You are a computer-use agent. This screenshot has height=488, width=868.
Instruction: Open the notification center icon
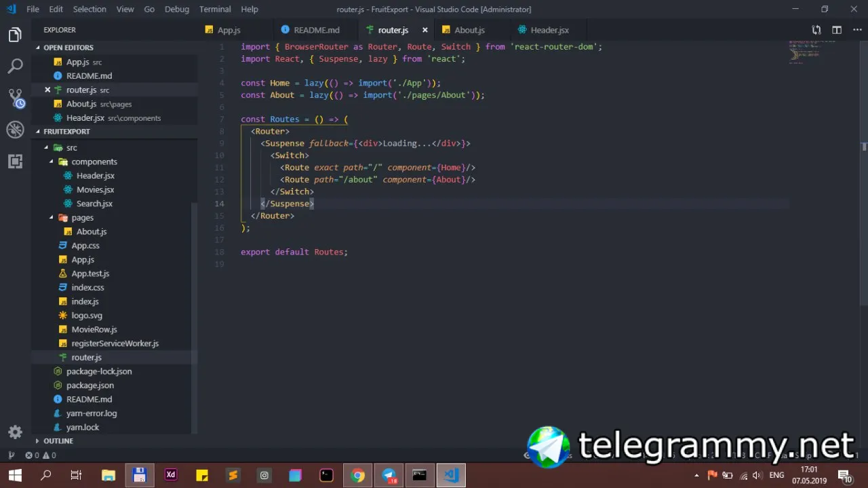(x=845, y=475)
